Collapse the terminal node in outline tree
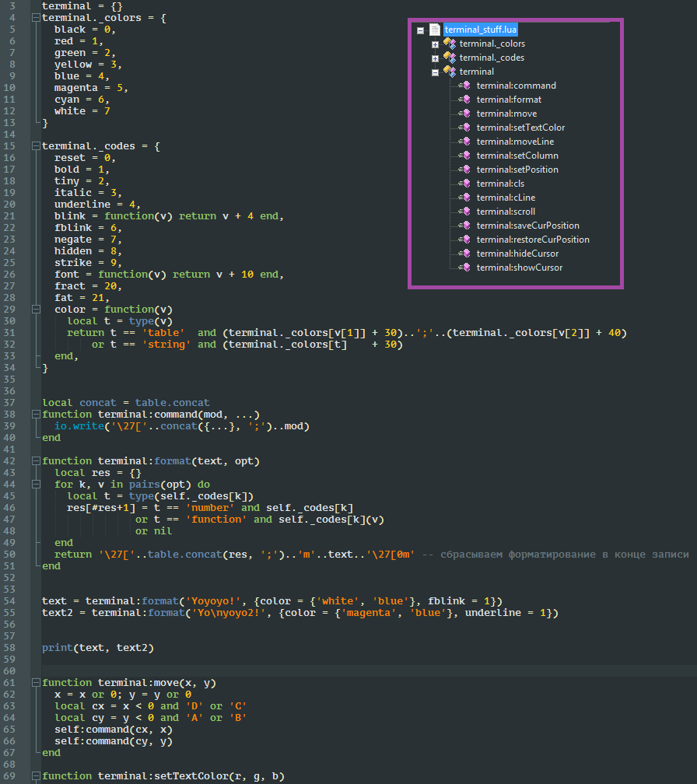This screenshot has height=784, width=697. (x=435, y=72)
